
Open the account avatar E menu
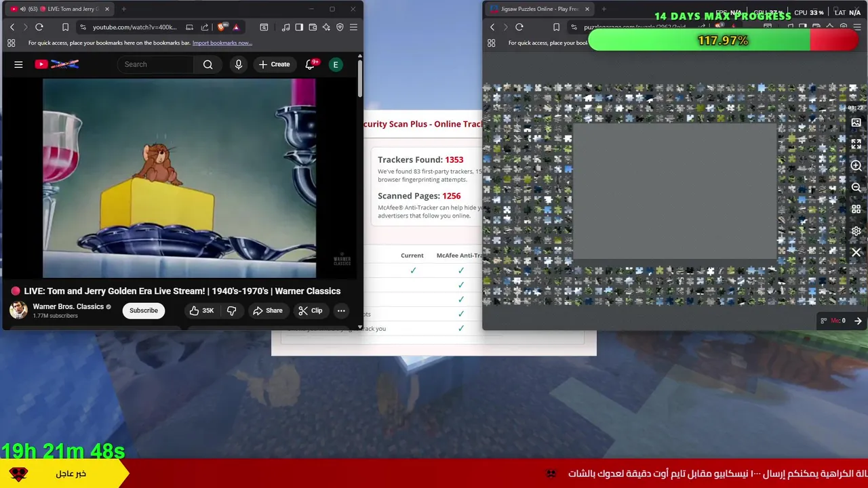(335, 64)
